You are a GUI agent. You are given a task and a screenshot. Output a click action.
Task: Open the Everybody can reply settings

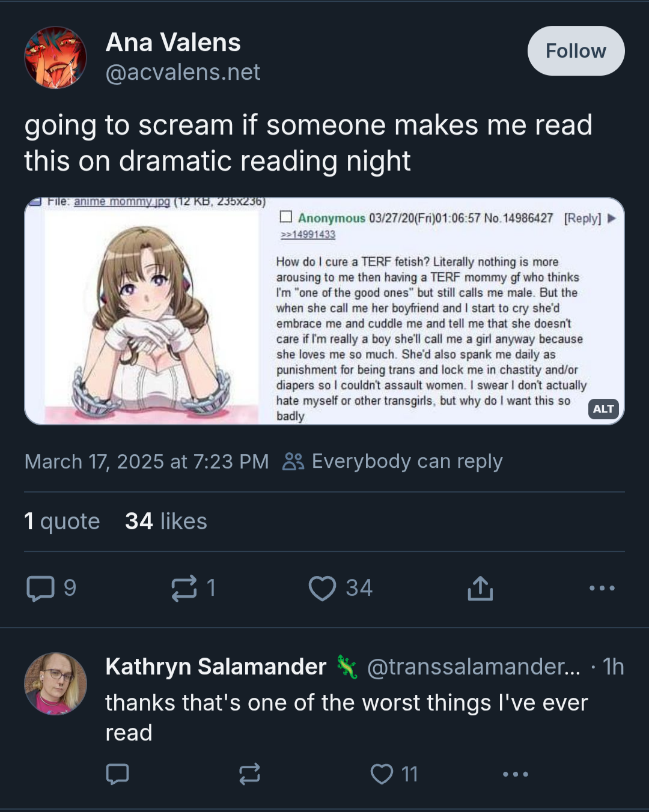(392, 461)
